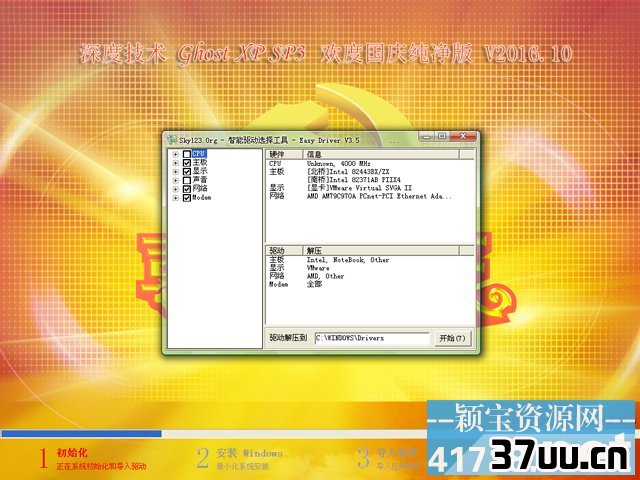Click the 解压 column header
The width and height of the screenshot is (640, 480).
click(x=381, y=251)
